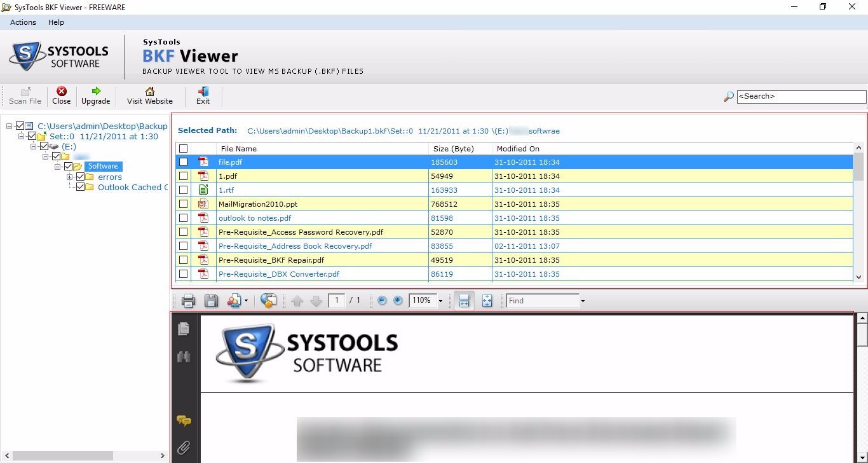Click the zoom in plus icon
The width and height of the screenshot is (868, 463).
point(398,300)
